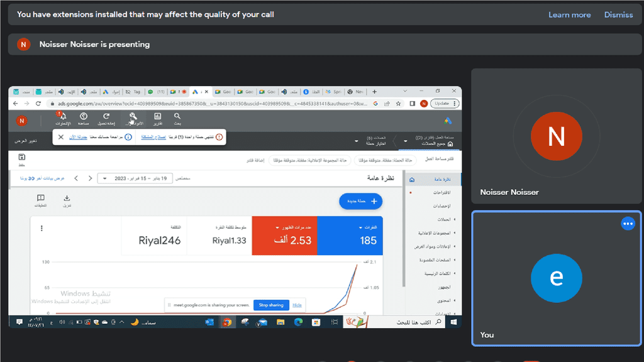This screenshot has height=362, width=644.
Task: Open the N account avatar in Google Ads header
Action: point(22,121)
